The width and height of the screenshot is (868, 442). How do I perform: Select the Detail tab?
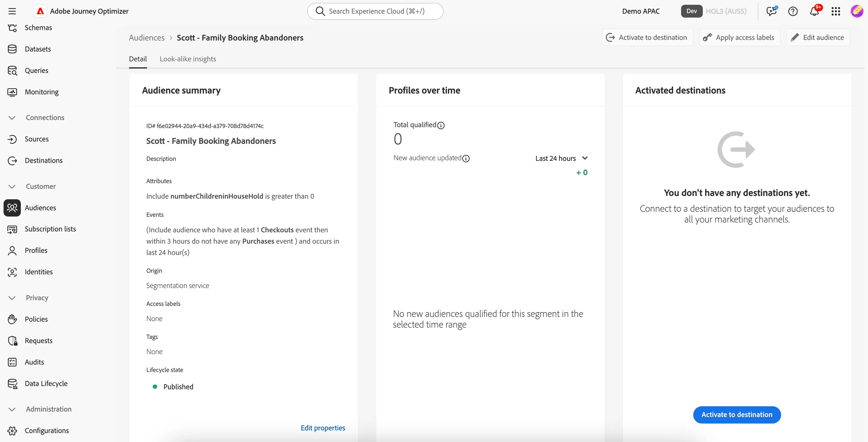[138, 59]
